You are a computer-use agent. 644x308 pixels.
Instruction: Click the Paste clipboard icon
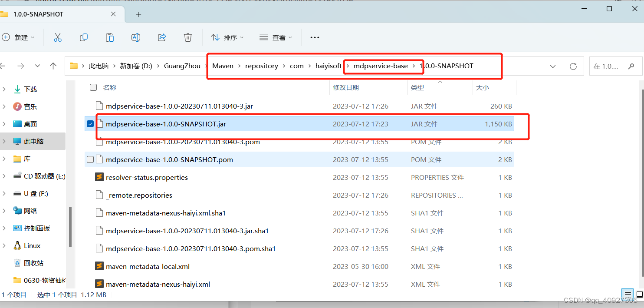point(110,37)
